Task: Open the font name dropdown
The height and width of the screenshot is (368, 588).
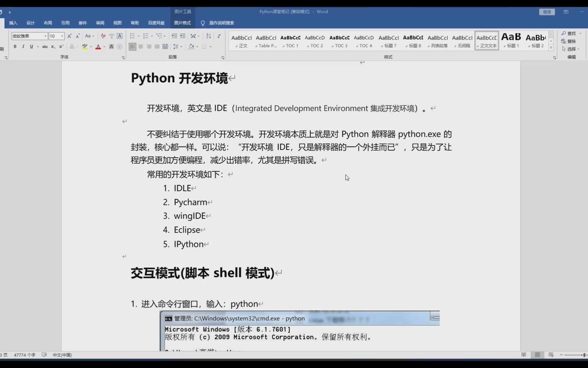Action: tap(45, 36)
